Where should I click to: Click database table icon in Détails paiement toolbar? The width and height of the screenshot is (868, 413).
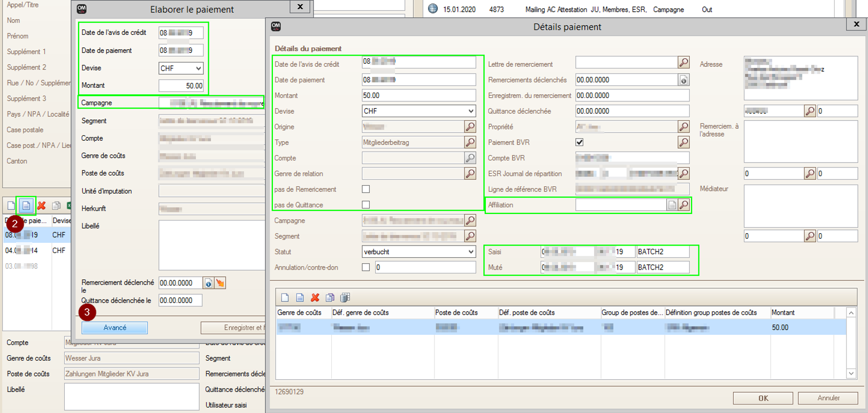click(345, 297)
